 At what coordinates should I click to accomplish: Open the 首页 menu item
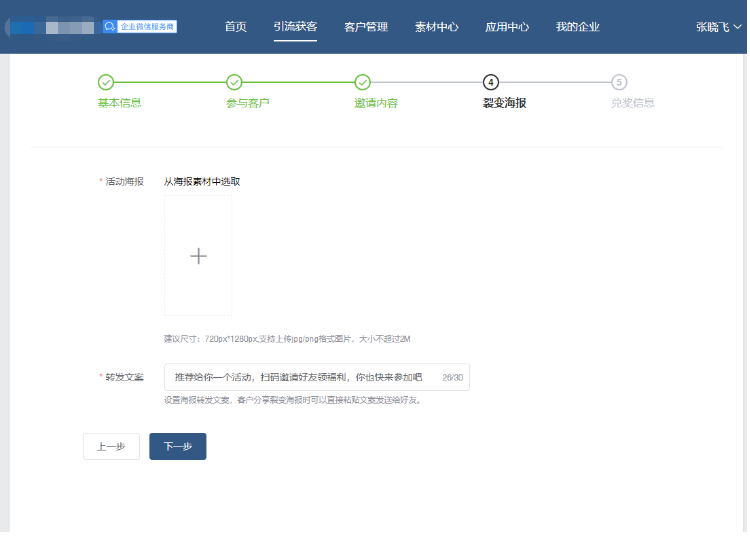tap(236, 27)
